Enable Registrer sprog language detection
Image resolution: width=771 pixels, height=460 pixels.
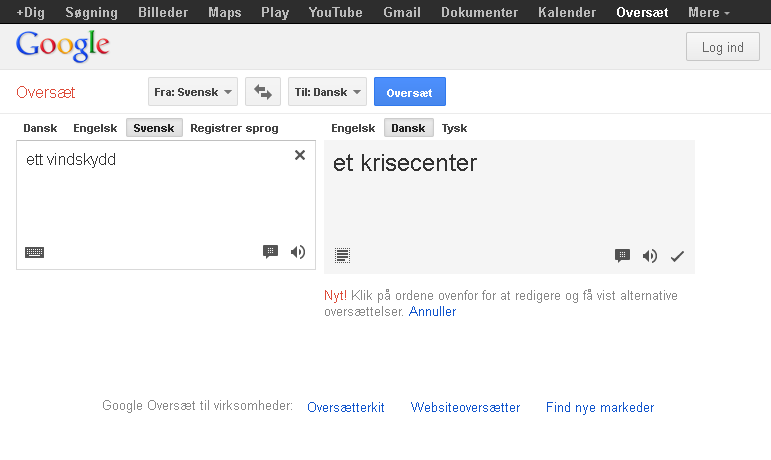click(x=234, y=128)
